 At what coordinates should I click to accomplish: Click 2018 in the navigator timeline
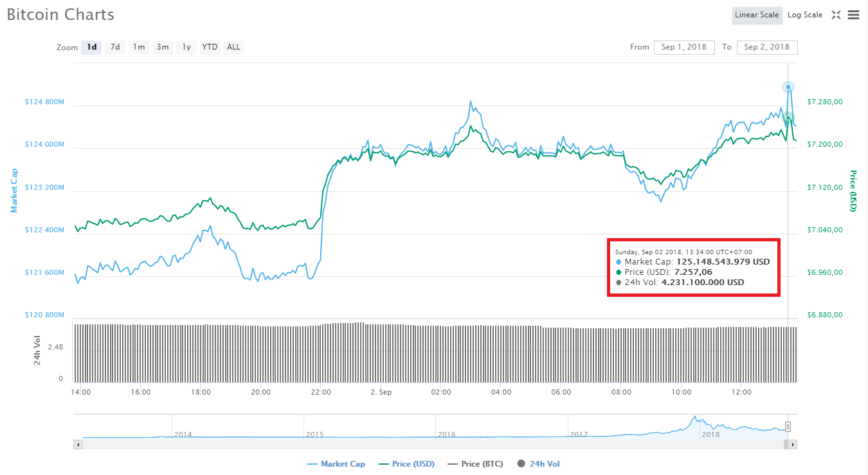point(710,434)
